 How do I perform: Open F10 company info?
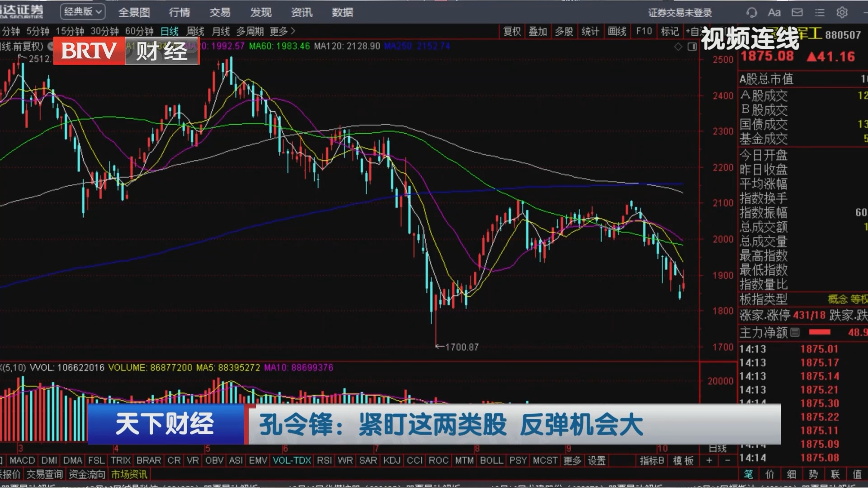point(644,31)
